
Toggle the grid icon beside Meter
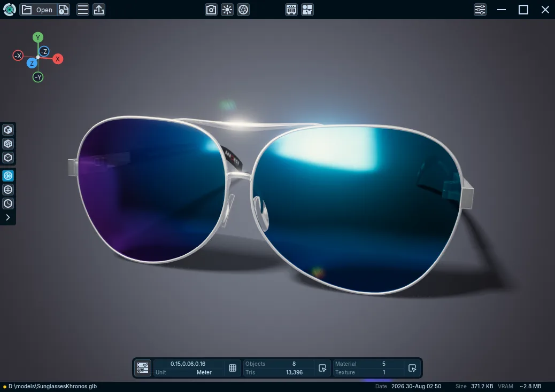click(233, 368)
